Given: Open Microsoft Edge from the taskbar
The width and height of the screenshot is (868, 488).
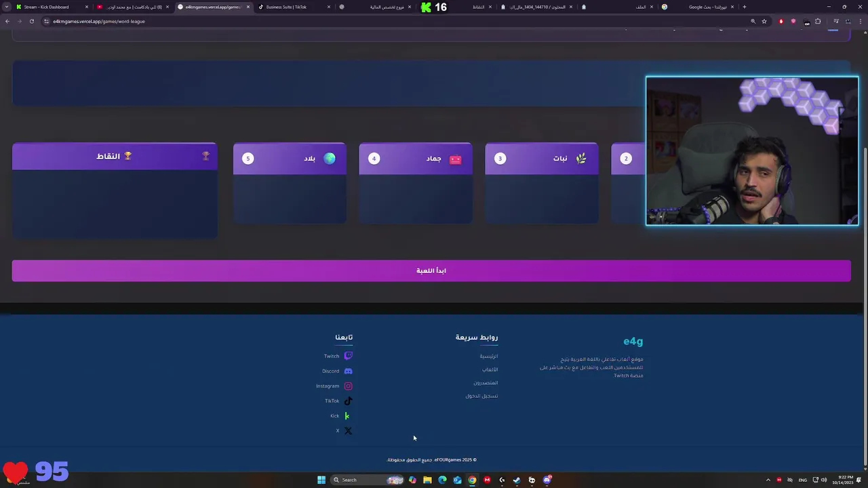Looking at the screenshot, I should tap(442, 480).
